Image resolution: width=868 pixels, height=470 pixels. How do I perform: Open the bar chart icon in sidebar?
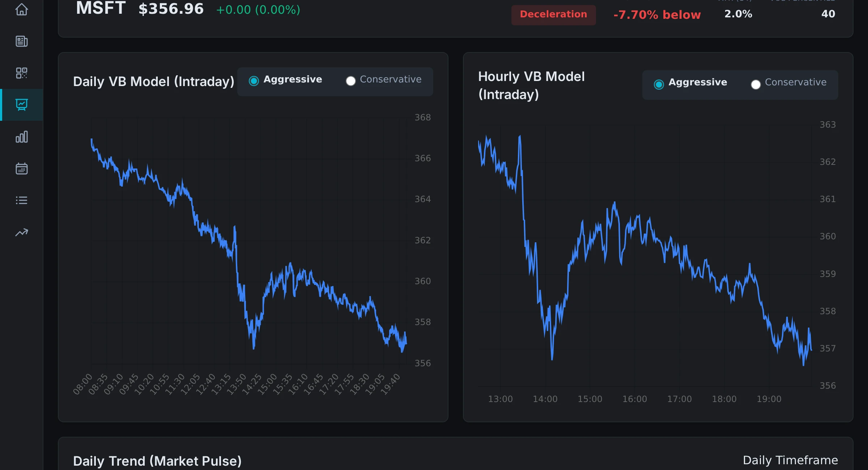tap(22, 137)
